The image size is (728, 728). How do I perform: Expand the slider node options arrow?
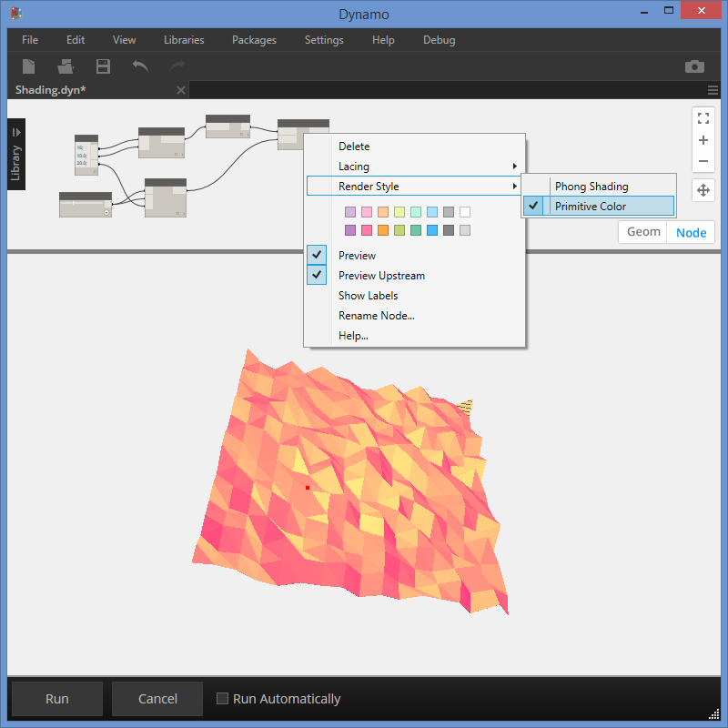(x=106, y=213)
